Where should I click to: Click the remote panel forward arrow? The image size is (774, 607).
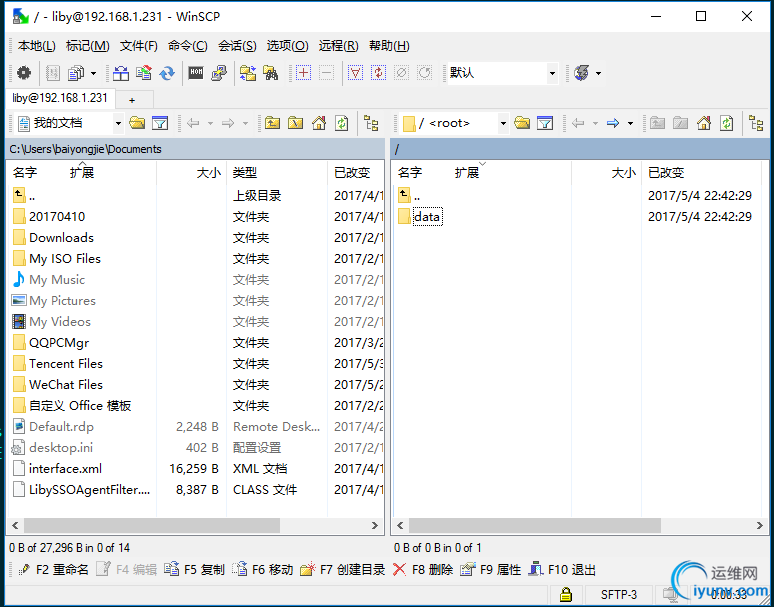(613, 123)
